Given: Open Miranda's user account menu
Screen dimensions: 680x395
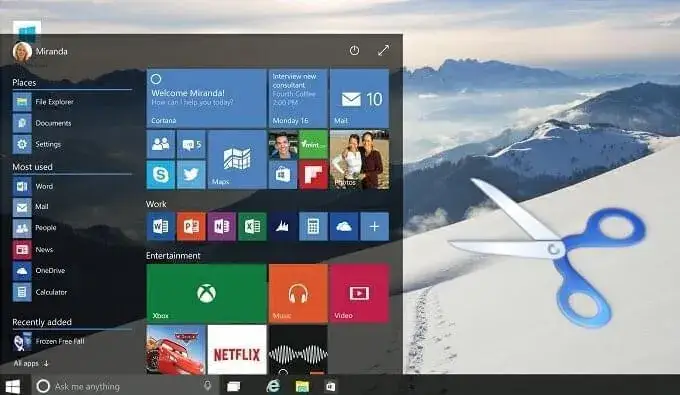Looking at the screenshot, I should [x=40, y=52].
